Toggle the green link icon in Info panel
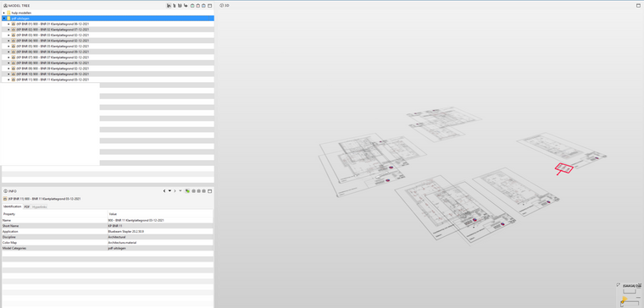Screen dimensions: 644x308 (x=187, y=191)
